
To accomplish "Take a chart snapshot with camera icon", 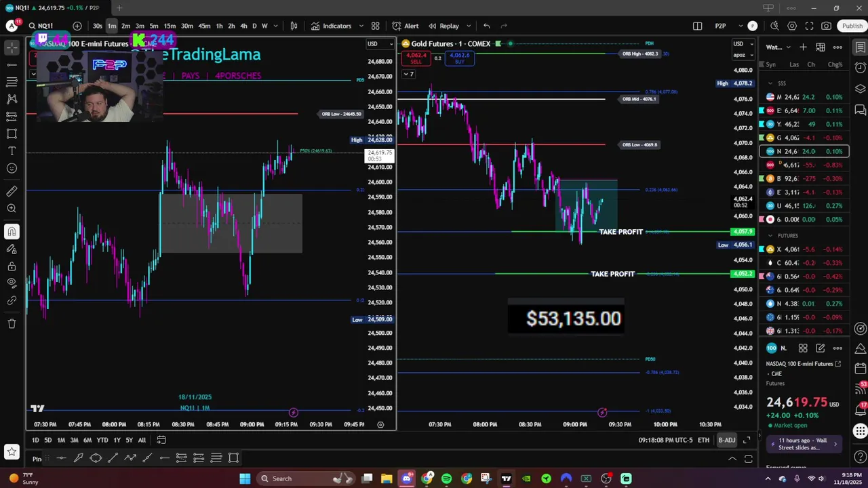I will coord(826,26).
